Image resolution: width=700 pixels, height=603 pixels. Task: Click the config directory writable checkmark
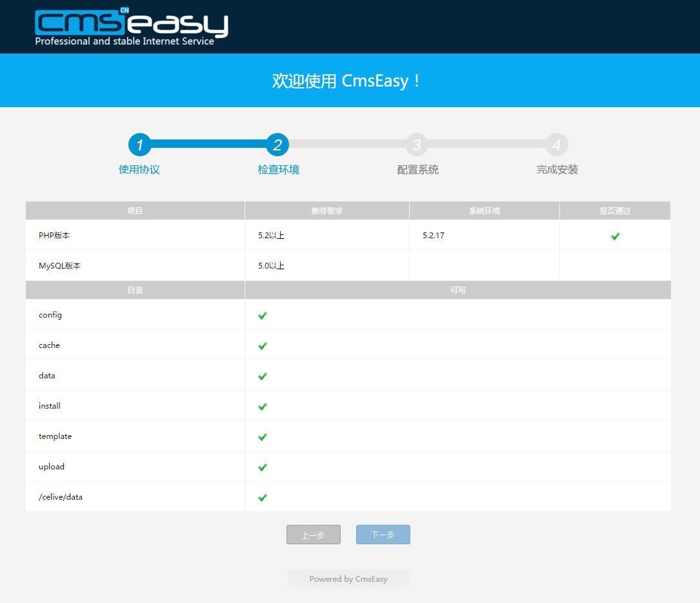coord(263,316)
